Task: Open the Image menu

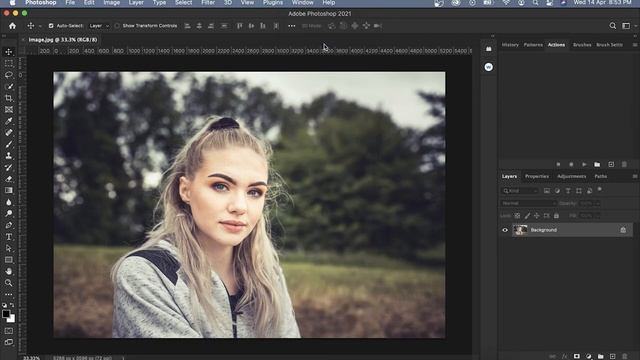Action: [x=111, y=3]
